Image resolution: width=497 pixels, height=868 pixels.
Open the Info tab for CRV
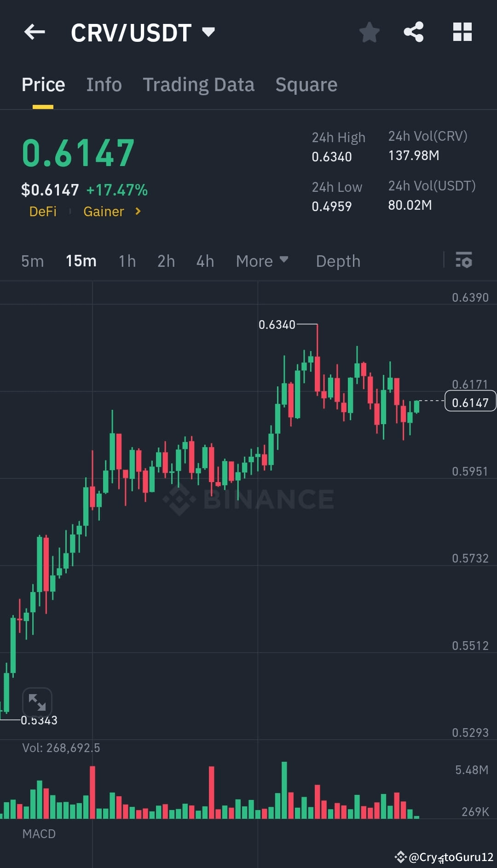tap(104, 84)
